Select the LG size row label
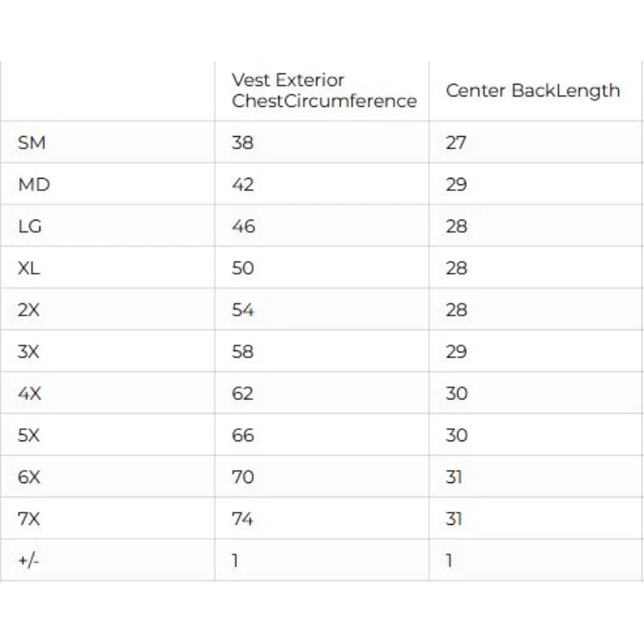 pos(30,226)
